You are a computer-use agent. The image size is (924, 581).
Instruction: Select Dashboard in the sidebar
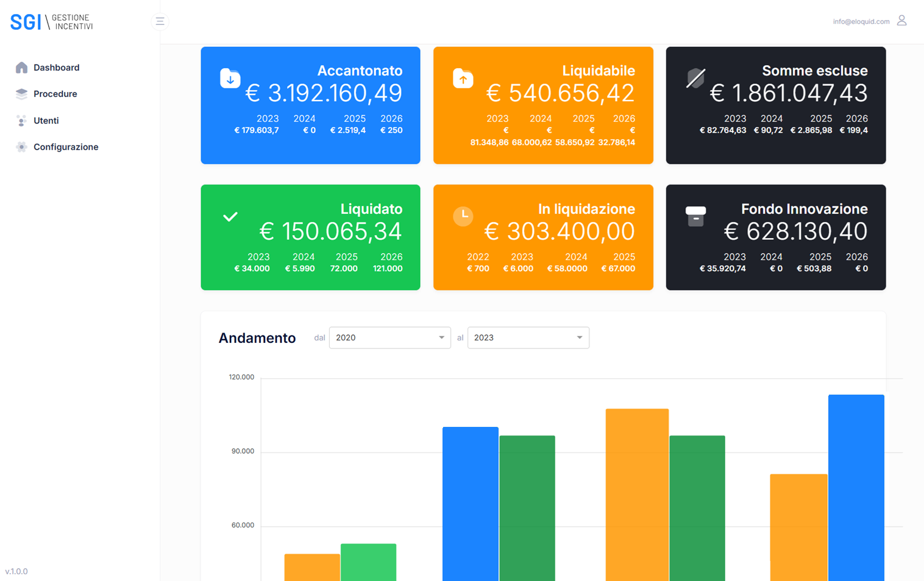point(58,67)
